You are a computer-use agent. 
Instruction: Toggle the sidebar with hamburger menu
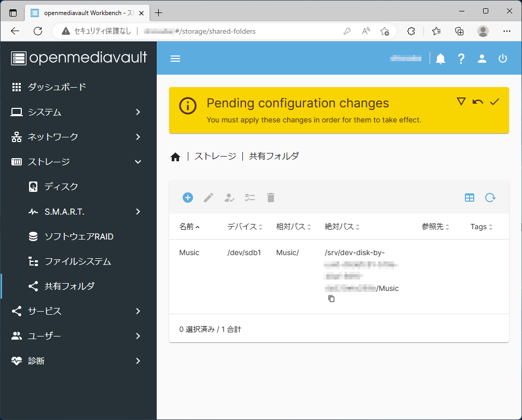[x=175, y=59]
